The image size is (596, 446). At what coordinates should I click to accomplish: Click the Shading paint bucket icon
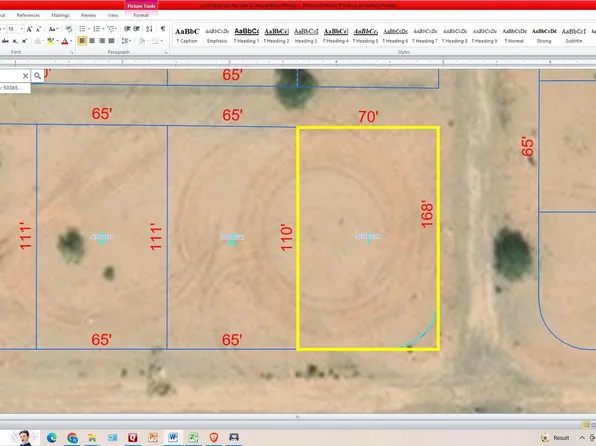coord(141,41)
